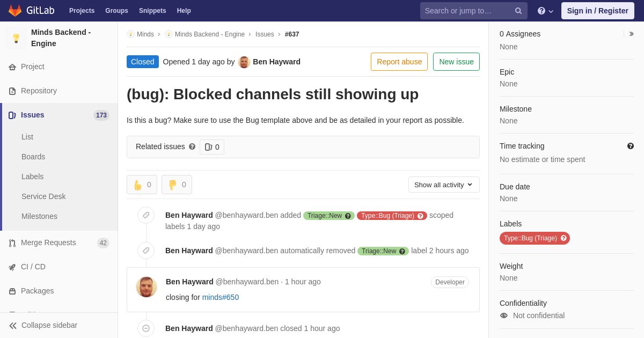644x338 pixels.
Task: Click Type::Bug (Triage) label in activity
Action: 392,216
